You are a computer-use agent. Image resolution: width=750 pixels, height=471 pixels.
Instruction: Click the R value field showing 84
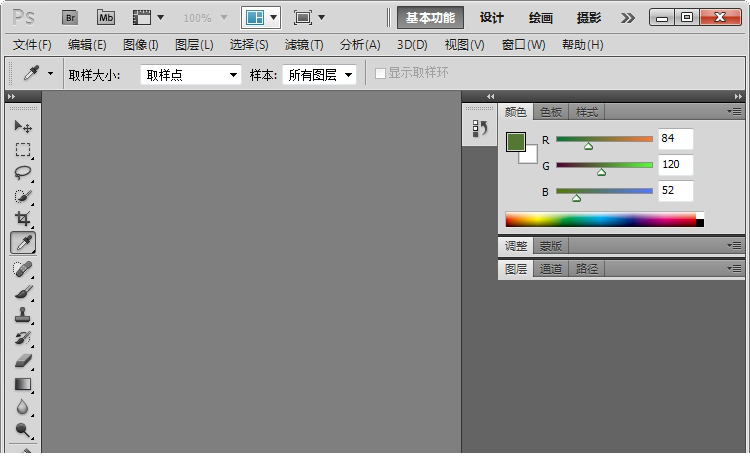(x=675, y=139)
